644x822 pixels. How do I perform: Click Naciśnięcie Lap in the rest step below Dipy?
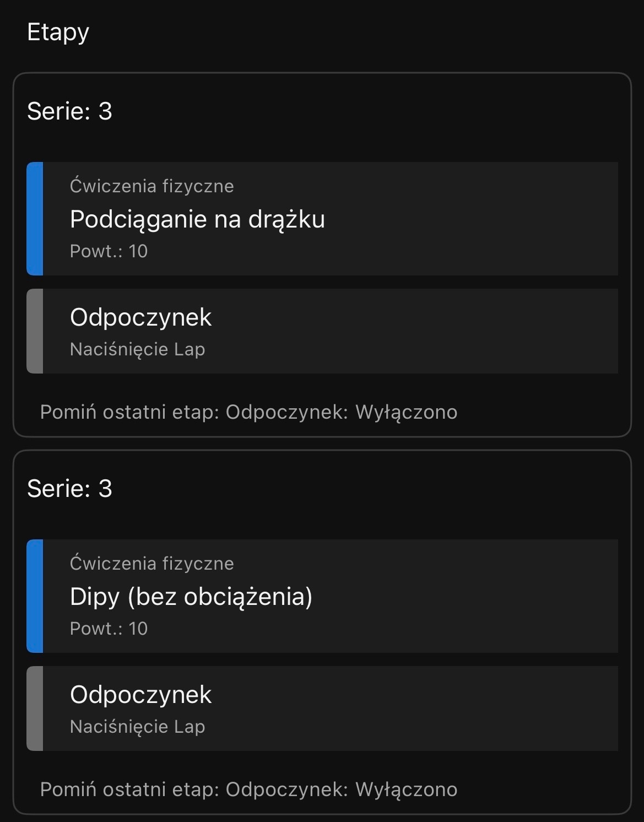(137, 727)
